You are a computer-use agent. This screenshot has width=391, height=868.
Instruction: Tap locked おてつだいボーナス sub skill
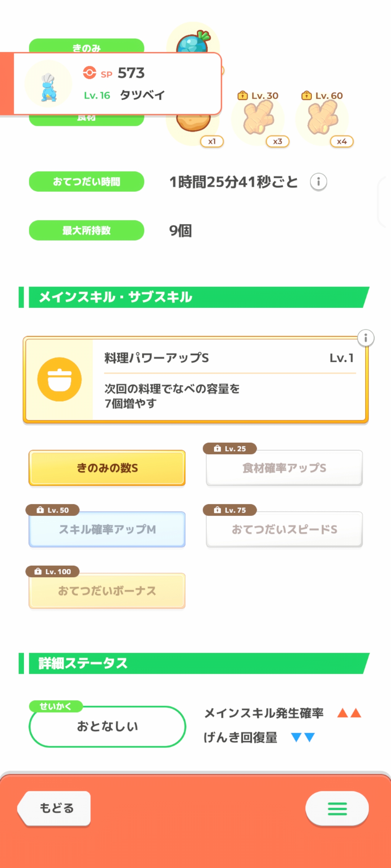(x=107, y=591)
